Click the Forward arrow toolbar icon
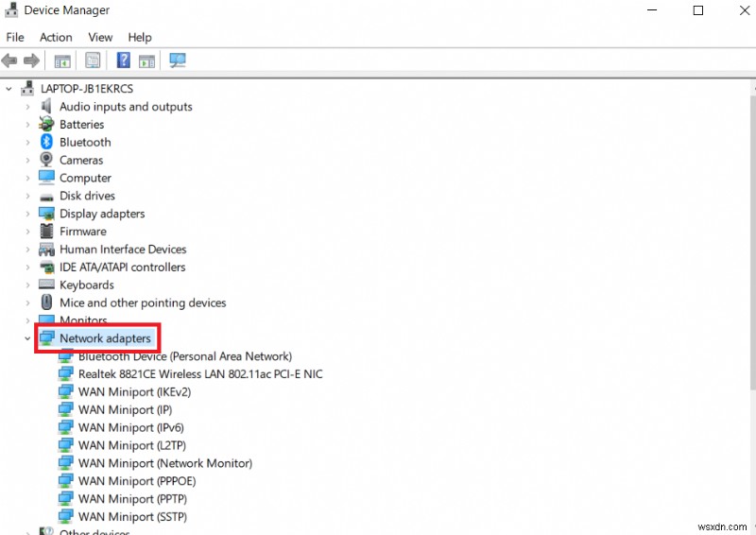Image resolution: width=756 pixels, height=535 pixels. (31, 60)
